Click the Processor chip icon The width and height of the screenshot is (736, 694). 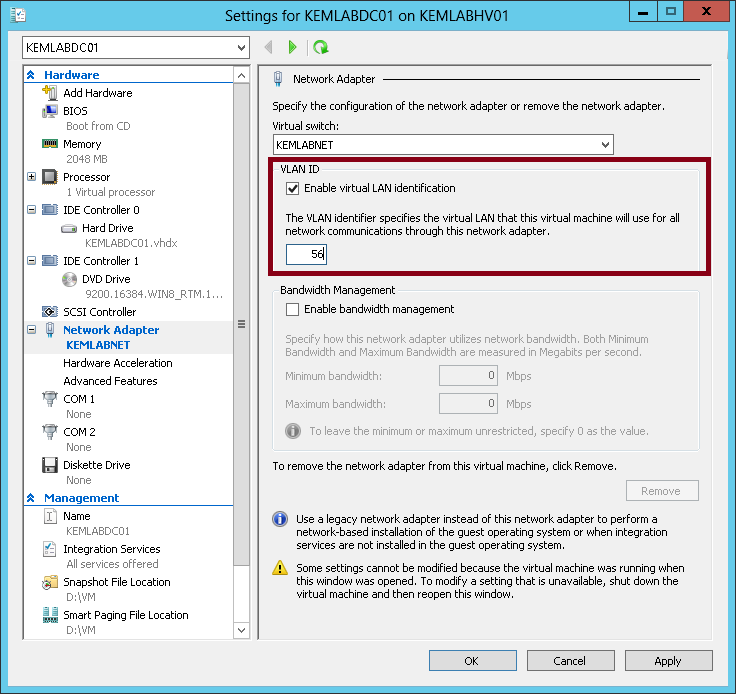[x=50, y=177]
